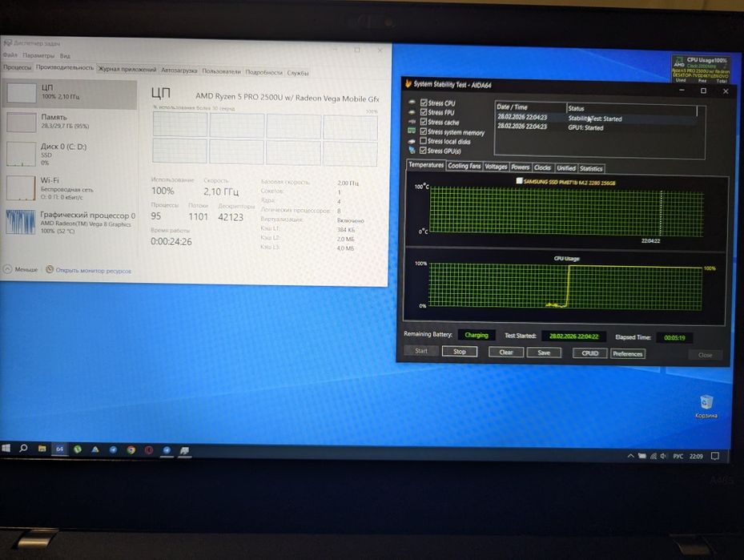Open File Explorer from the taskbar

(x=42, y=449)
